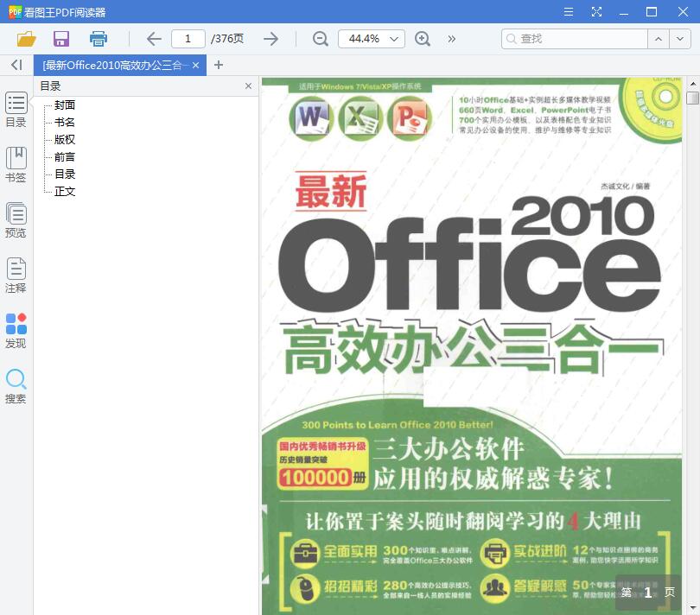Open the 注释 annotations panel

tap(16, 276)
